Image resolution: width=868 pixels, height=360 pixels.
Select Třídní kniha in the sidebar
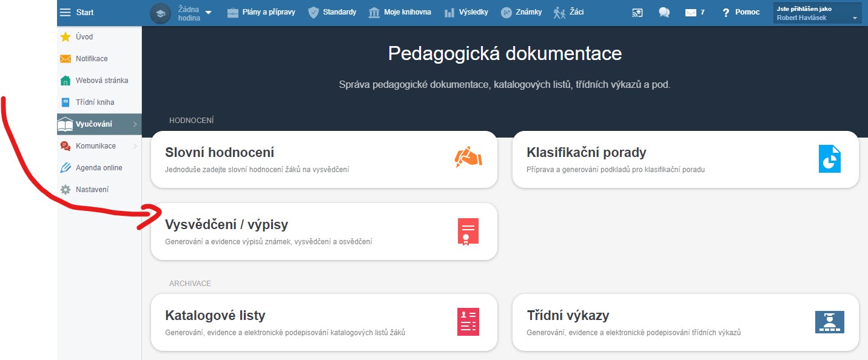(x=95, y=102)
